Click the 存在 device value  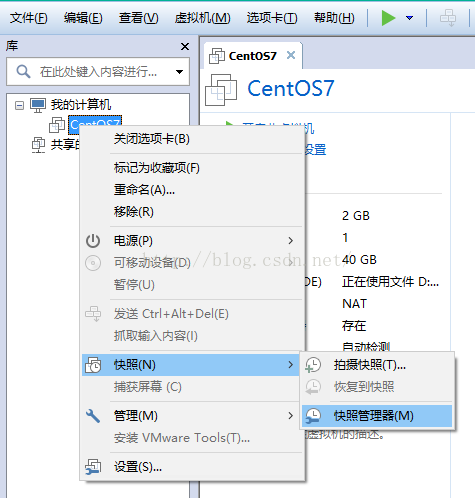[354, 326]
